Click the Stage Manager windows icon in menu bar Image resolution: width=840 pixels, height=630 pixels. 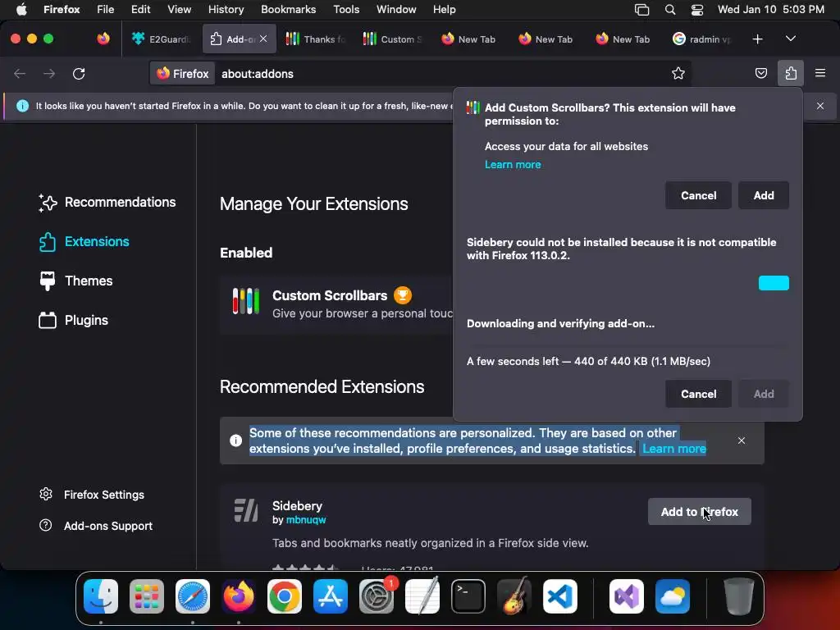[641, 9]
